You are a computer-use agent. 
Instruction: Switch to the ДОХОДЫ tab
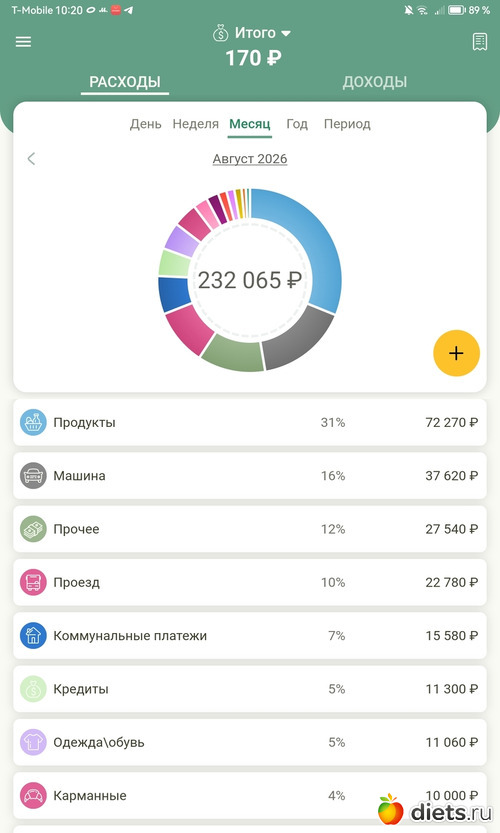(x=375, y=82)
